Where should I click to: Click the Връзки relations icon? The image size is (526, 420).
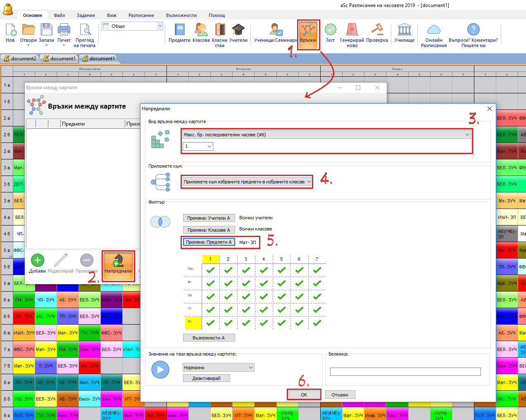pyautogui.click(x=308, y=31)
